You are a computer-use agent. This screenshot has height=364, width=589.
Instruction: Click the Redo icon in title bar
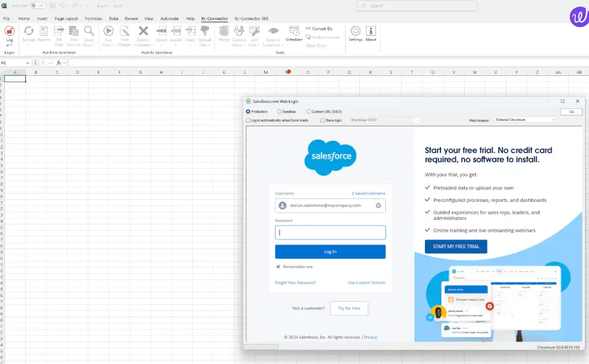tap(75, 5)
